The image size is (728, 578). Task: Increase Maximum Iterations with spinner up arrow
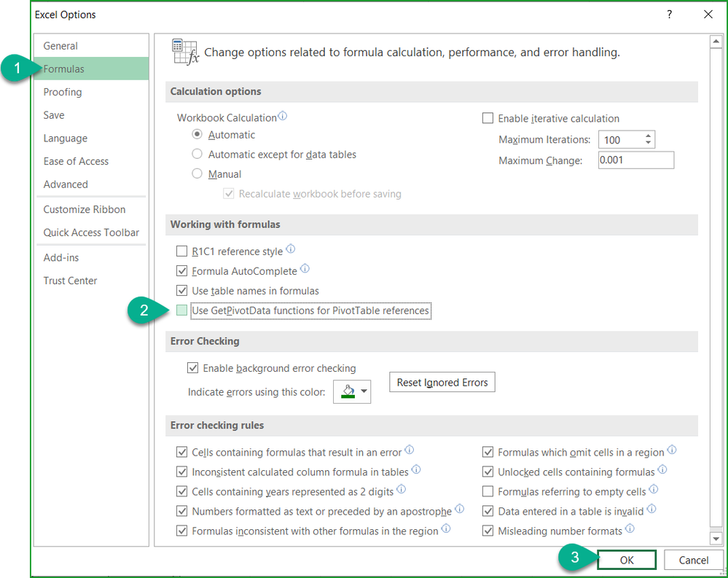click(648, 136)
